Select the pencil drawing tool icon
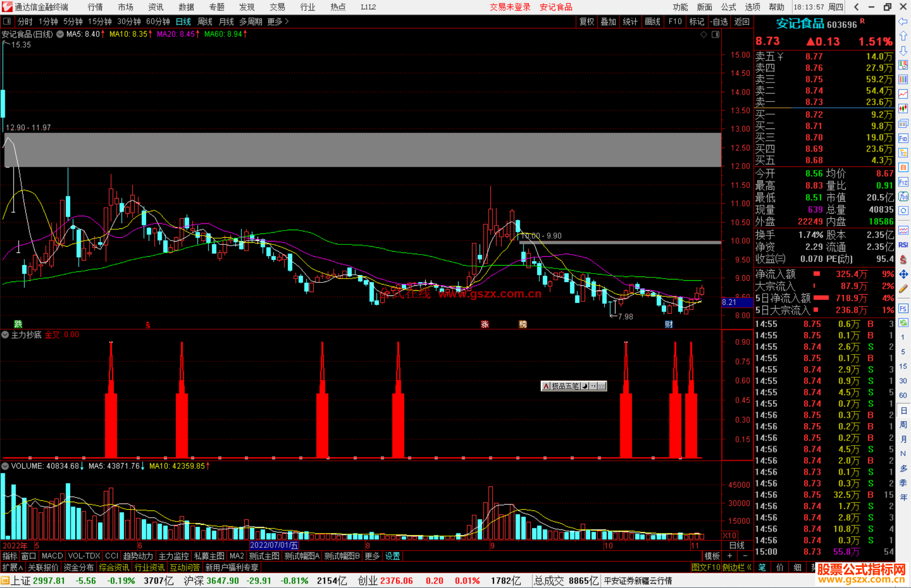Screen dimensions: 911x588 point(903,289)
